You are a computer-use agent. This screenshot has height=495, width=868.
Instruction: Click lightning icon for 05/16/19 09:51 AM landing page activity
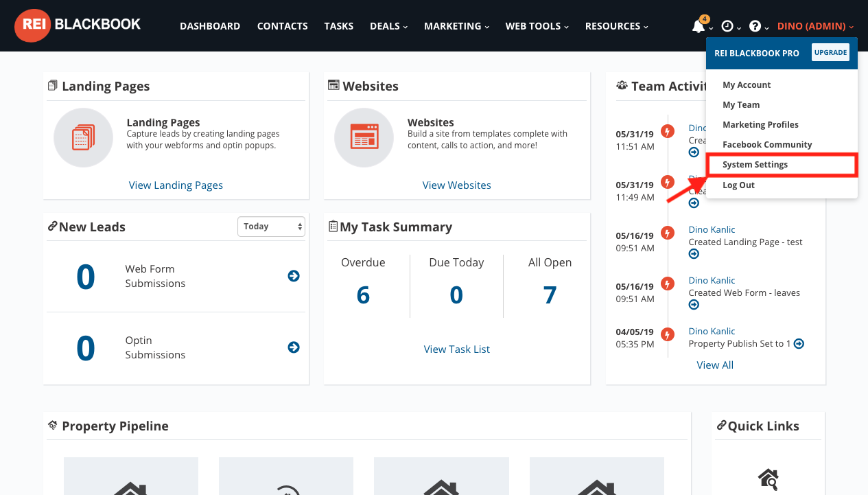pyautogui.click(x=667, y=233)
